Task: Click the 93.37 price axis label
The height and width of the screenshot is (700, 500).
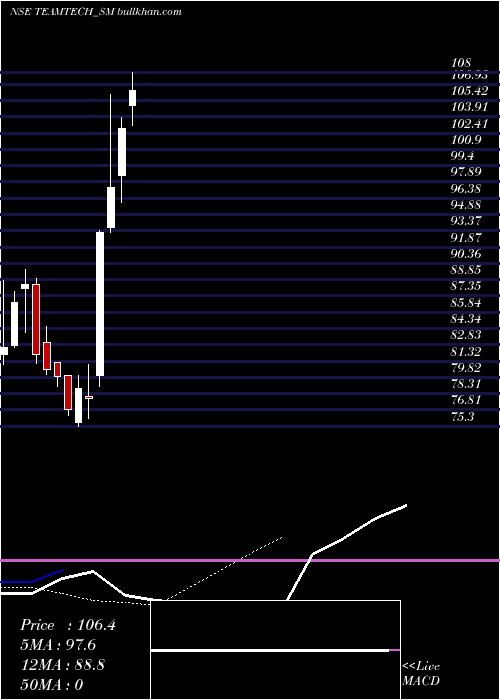Action: 466,221
